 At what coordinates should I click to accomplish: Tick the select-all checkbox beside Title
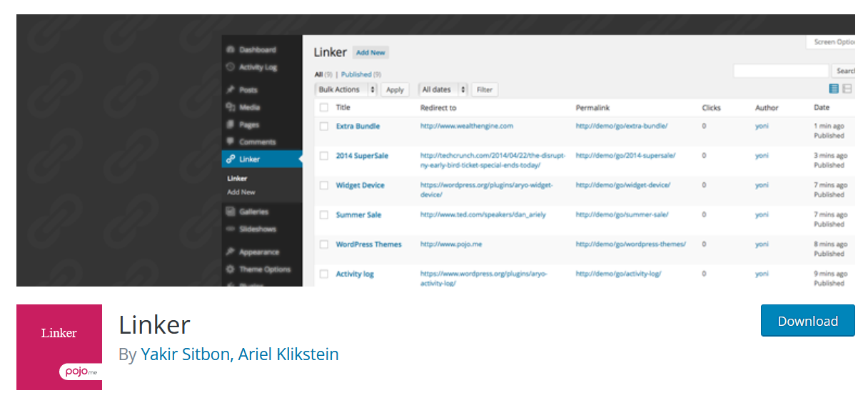click(323, 108)
